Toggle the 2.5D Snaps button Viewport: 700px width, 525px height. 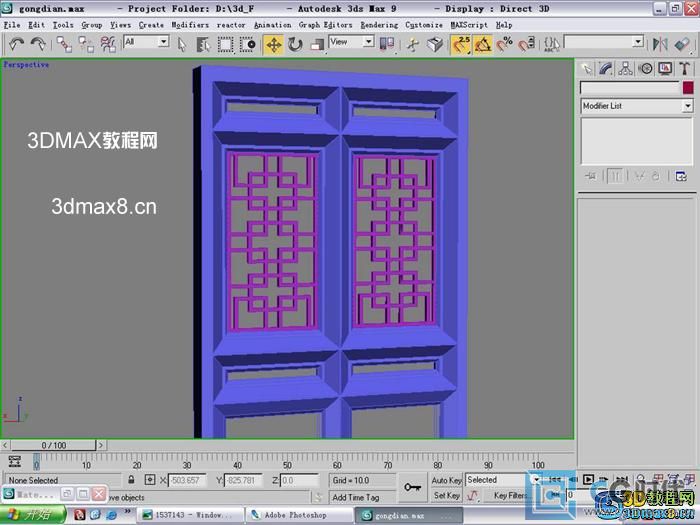(461, 44)
